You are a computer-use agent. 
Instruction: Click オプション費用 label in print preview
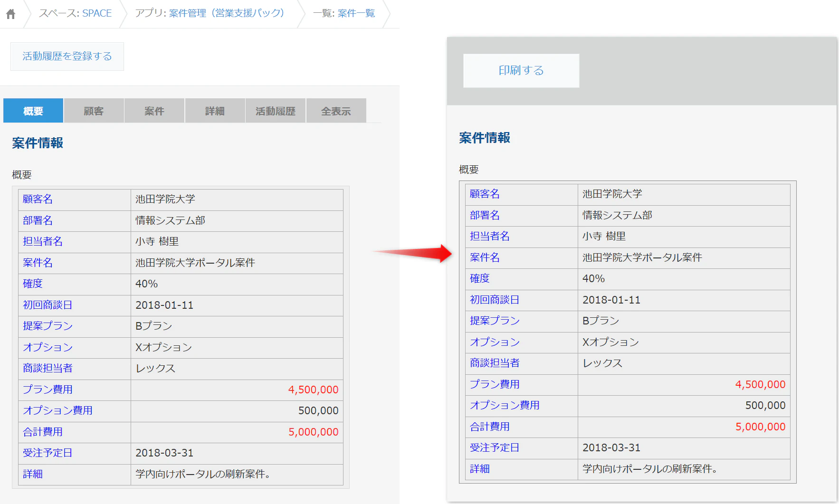pos(505,405)
